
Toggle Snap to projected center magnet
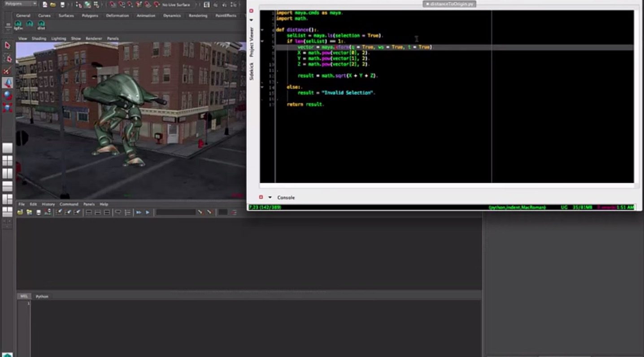coord(139,4)
